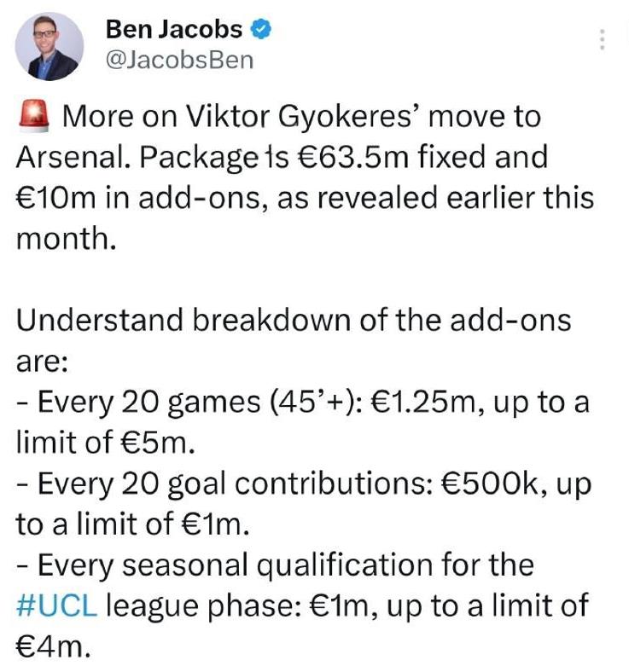Open the three-dot more options menu

click(x=603, y=39)
